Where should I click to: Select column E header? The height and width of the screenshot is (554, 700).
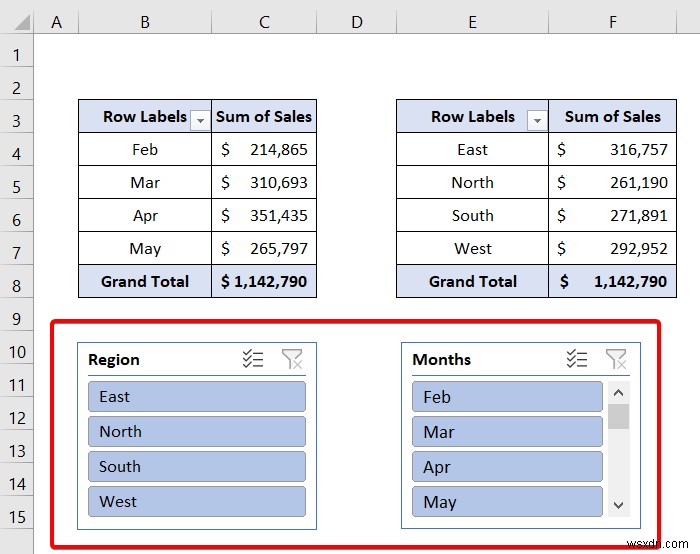pyautogui.click(x=472, y=22)
